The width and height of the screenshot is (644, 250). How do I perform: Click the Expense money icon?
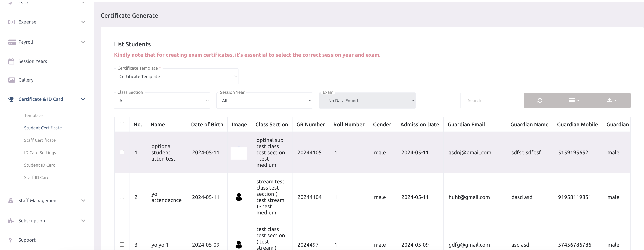[x=12, y=22]
